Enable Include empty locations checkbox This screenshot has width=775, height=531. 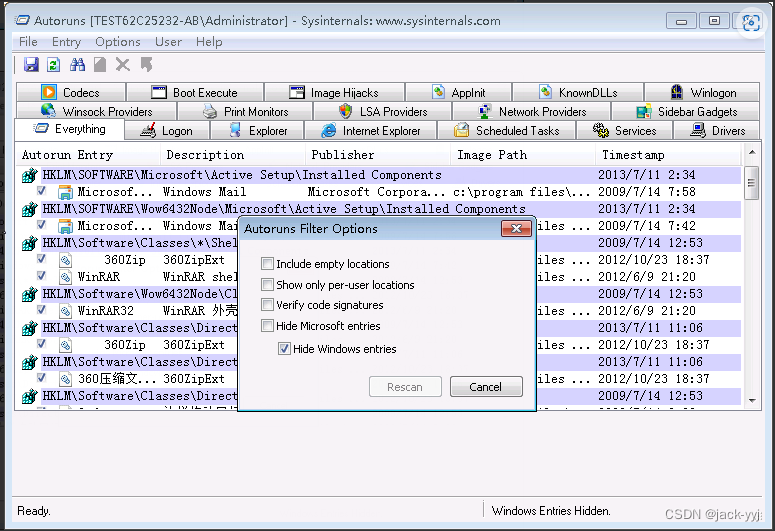click(267, 264)
